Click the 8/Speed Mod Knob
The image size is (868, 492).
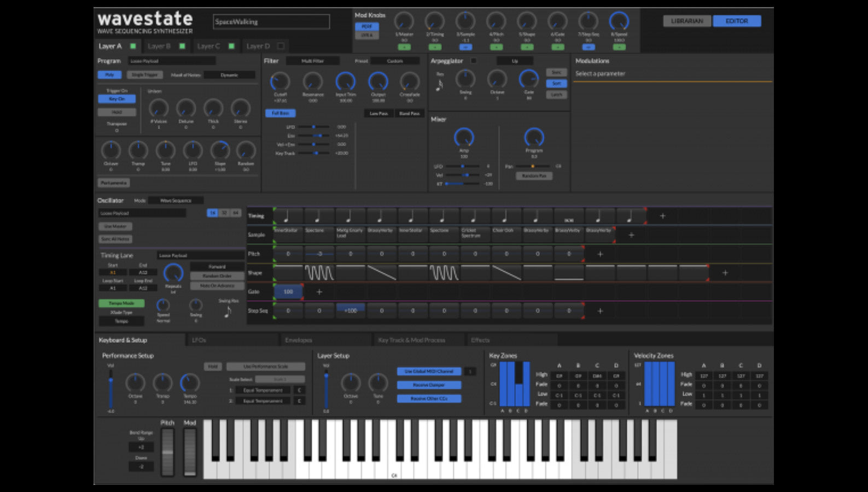click(619, 21)
